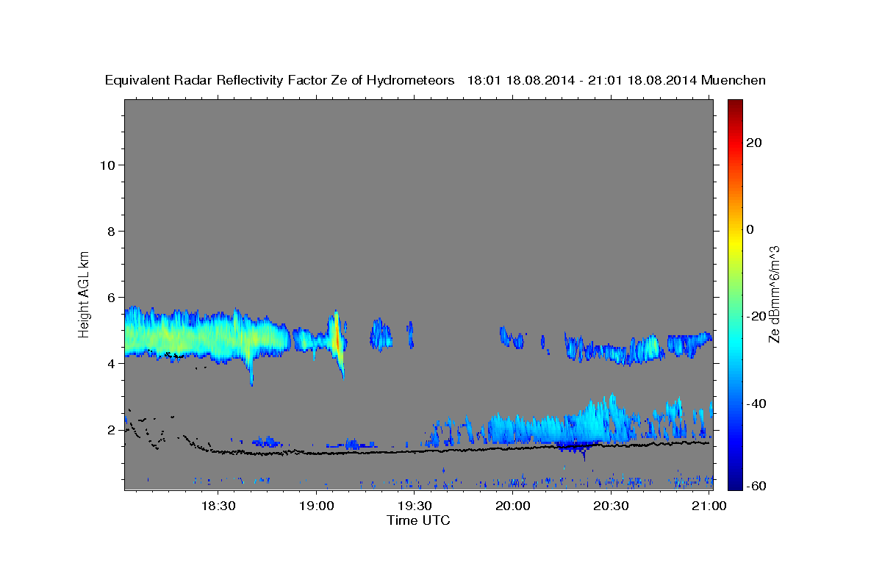
Task: Click the height tick label '8'
Action: [111, 231]
